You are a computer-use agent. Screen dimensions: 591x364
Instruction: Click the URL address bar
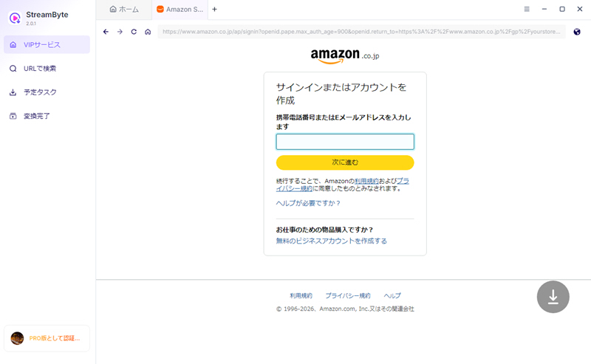(x=361, y=32)
